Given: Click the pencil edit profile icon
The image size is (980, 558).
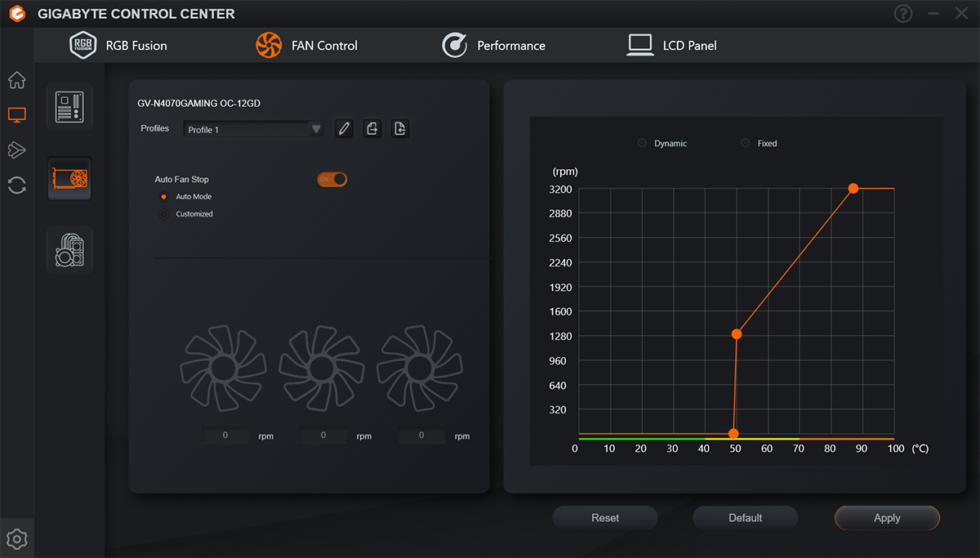Looking at the screenshot, I should [x=345, y=129].
